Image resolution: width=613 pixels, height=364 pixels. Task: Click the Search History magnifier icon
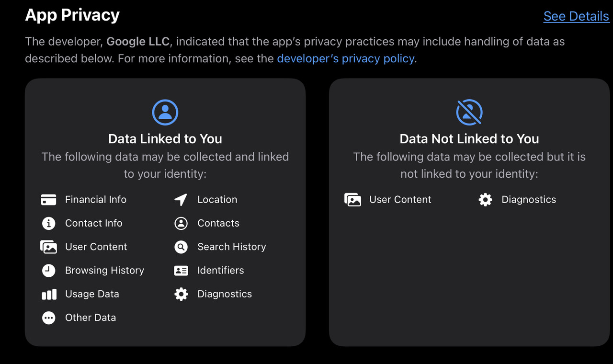181,247
